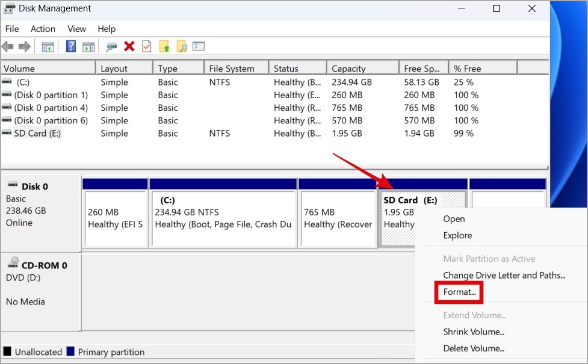
Task: Open the View menu
Action: [76, 29]
